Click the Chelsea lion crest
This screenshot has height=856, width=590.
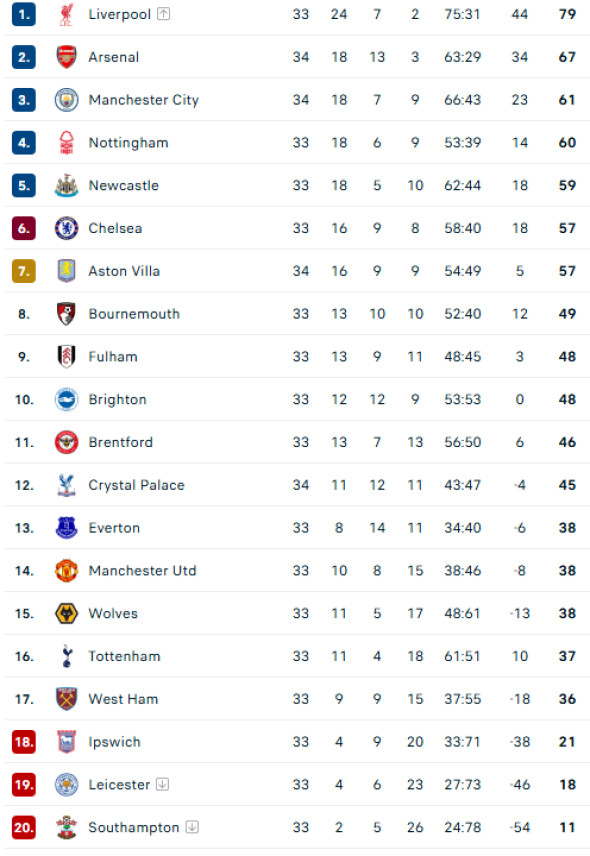point(66,228)
